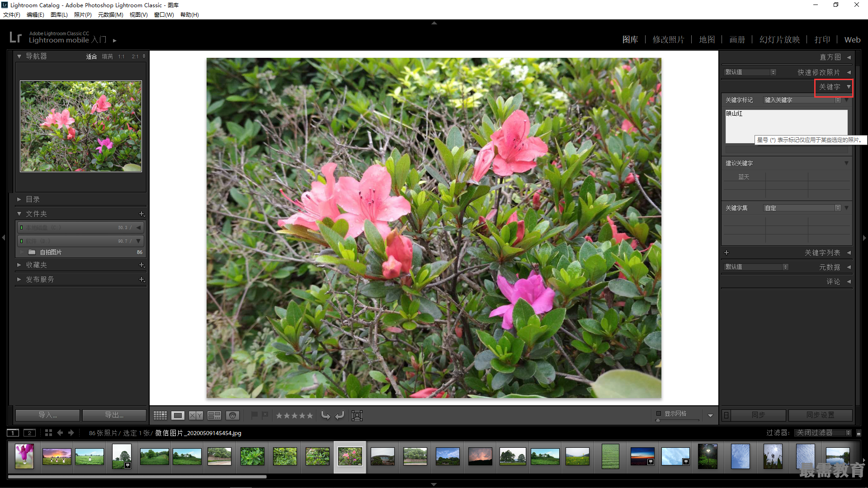Click keyword text field containing 映山红
The width and height of the screenshot is (868, 488).
(786, 126)
